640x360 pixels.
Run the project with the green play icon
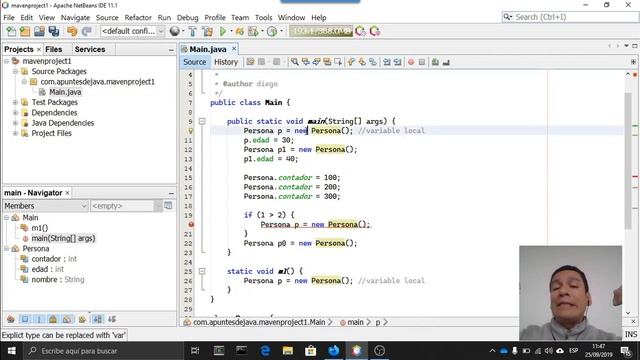click(223, 31)
